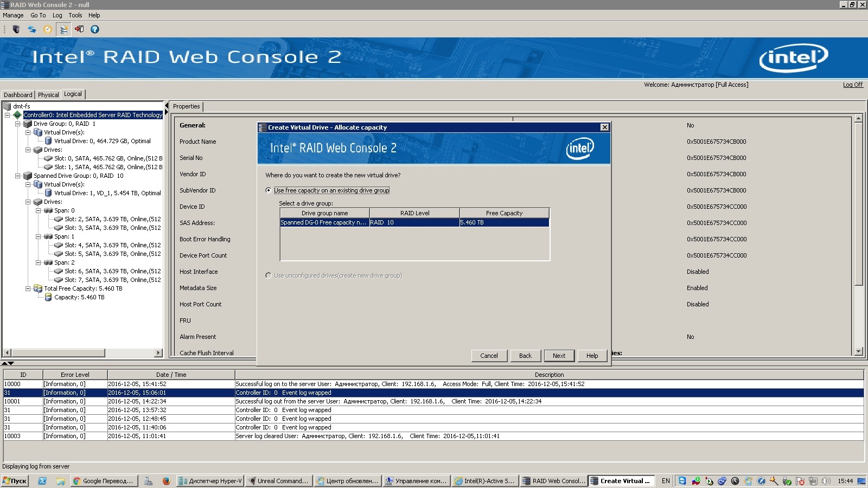Click the tree horizontal scrollbar thumb
The height and width of the screenshot is (488, 868).
pyautogui.click(x=58, y=353)
